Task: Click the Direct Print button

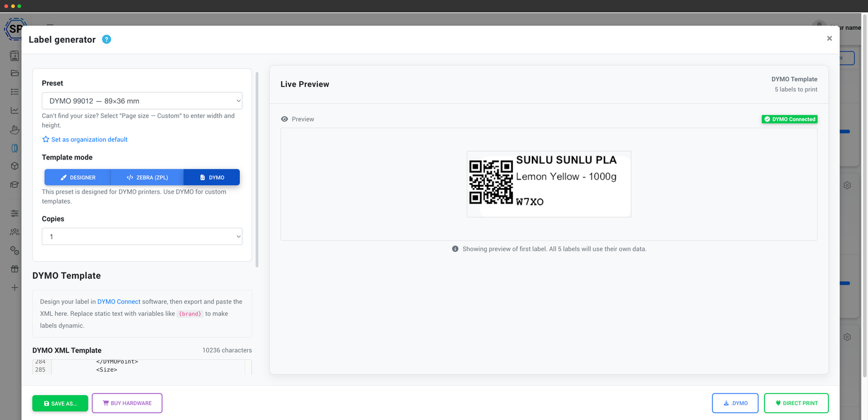Action: coord(796,403)
